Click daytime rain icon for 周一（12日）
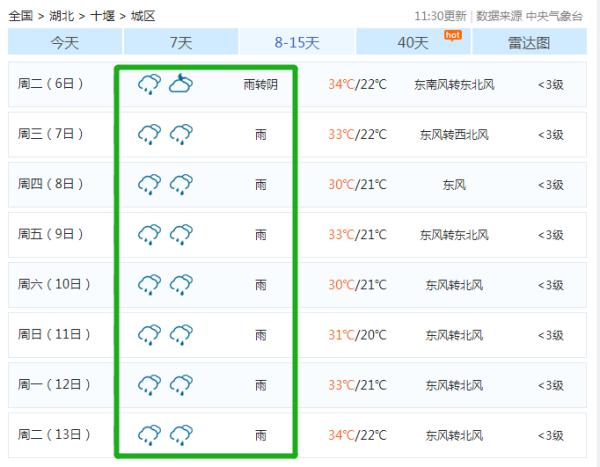The width and height of the screenshot is (600, 467). pos(149,385)
